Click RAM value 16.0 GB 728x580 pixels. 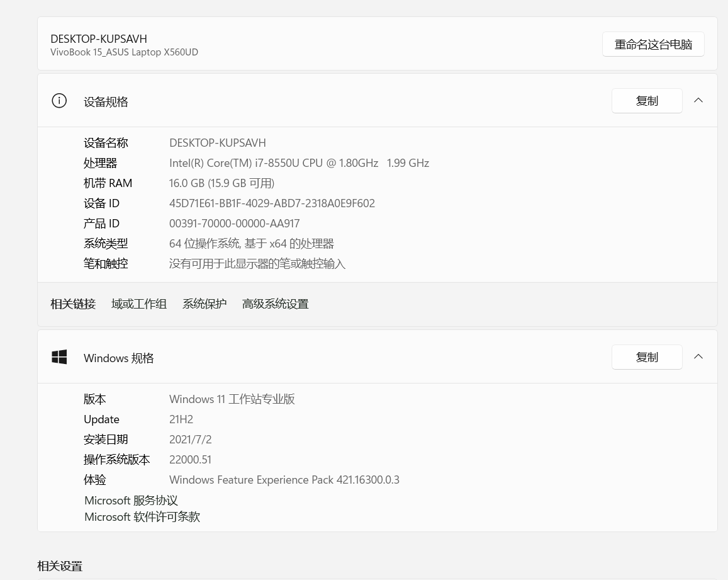(x=221, y=183)
